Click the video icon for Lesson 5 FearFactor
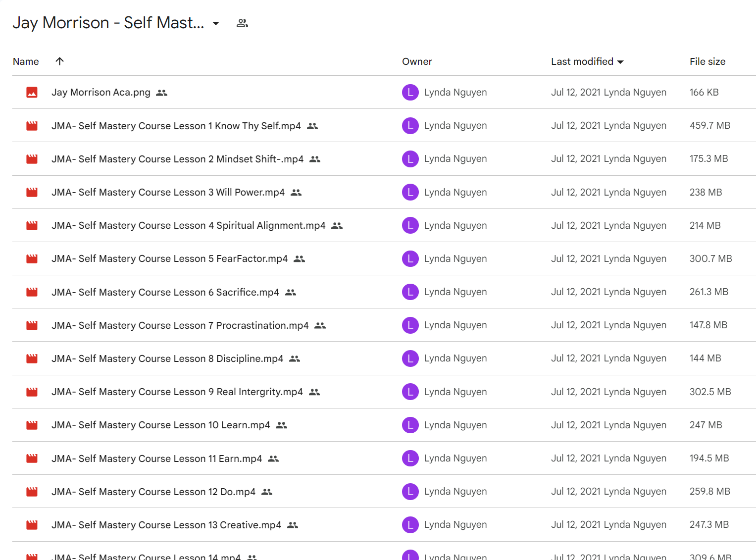 click(x=32, y=258)
